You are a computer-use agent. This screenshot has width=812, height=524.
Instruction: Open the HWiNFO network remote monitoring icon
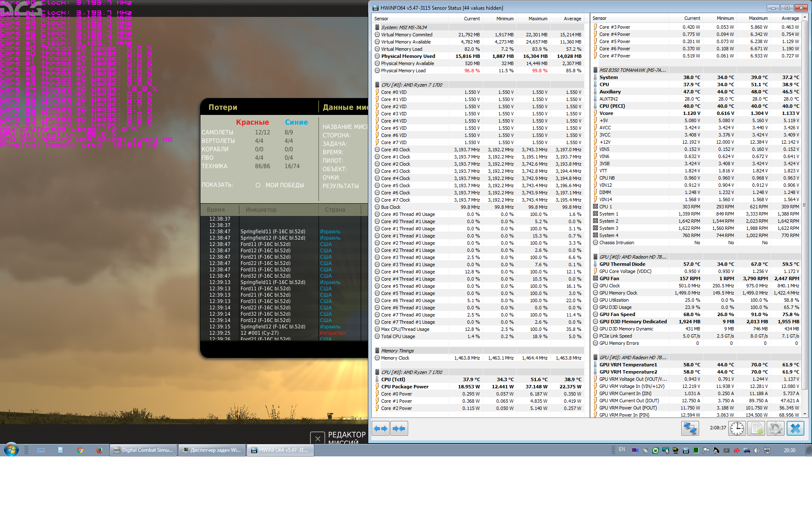click(690, 428)
